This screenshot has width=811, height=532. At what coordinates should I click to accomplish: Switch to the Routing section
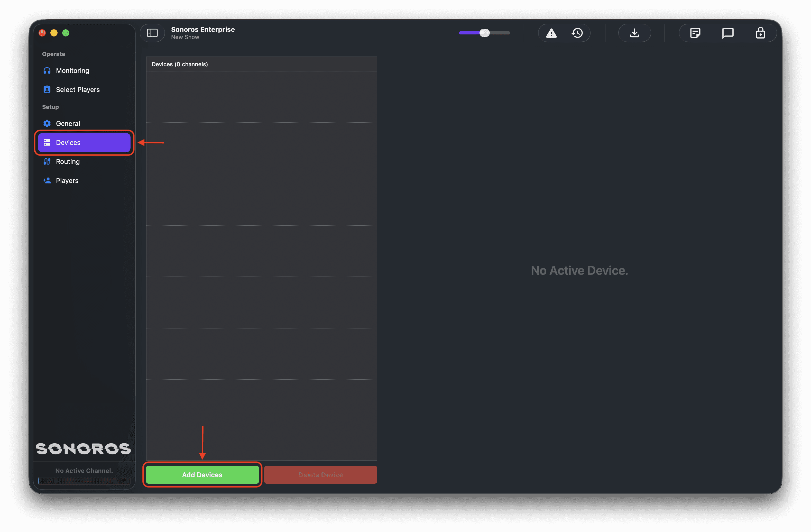(x=84, y=162)
